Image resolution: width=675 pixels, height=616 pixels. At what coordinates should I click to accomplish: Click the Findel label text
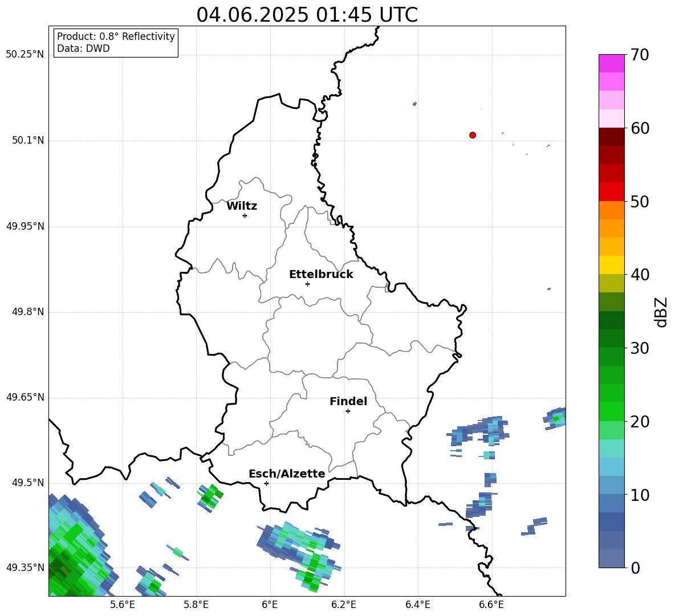[x=348, y=401]
